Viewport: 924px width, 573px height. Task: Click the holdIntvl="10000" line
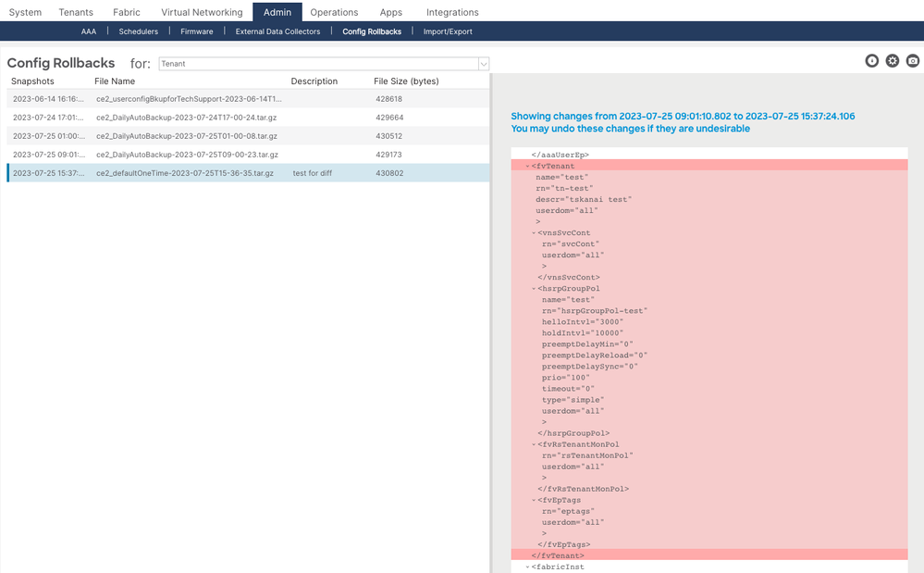coord(582,333)
